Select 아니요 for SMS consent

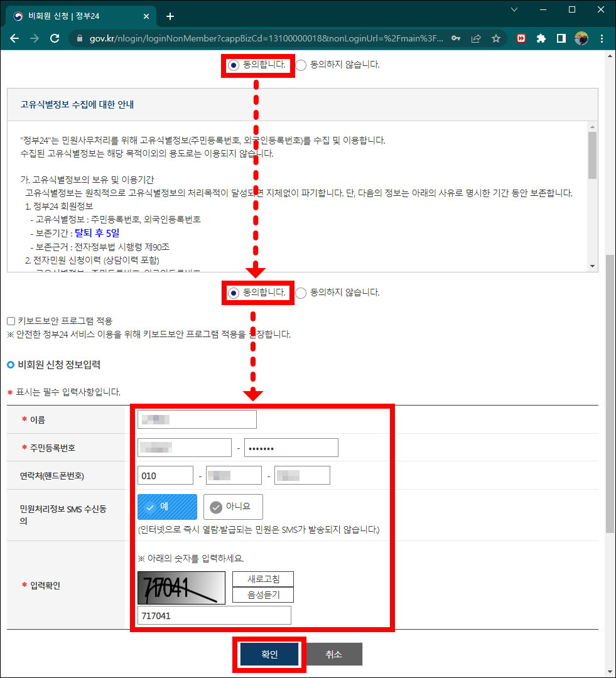pos(232,507)
